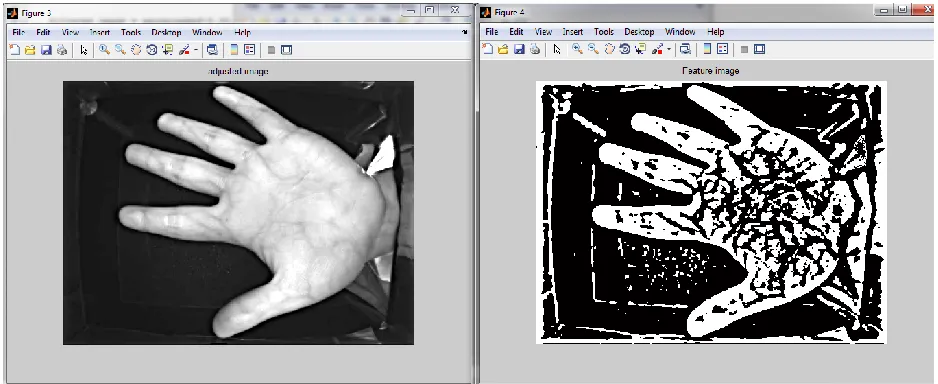Activate Zoom In tool in Figure 4
The height and width of the screenshot is (384, 938).
point(577,48)
